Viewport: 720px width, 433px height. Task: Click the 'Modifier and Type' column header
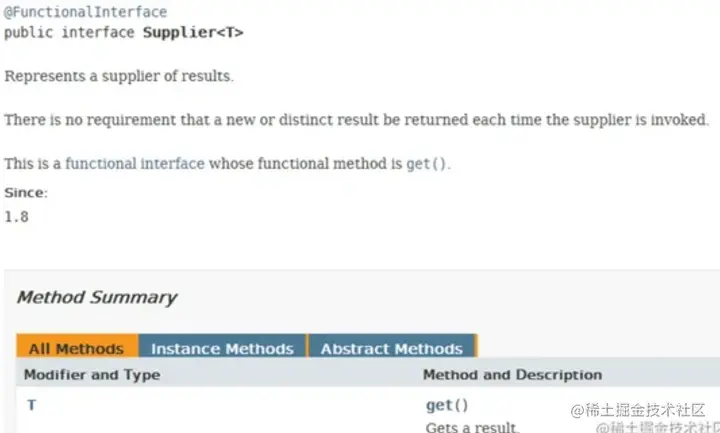coord(92,375)
